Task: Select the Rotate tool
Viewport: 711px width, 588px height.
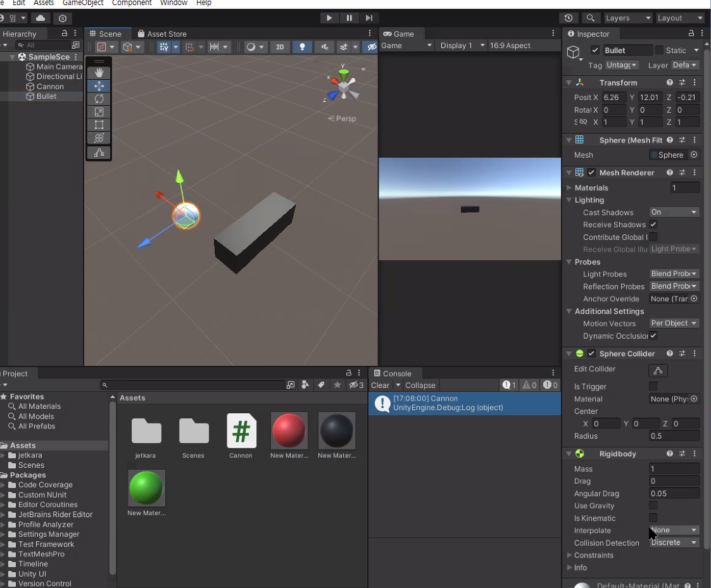Action: click(99, 99)
